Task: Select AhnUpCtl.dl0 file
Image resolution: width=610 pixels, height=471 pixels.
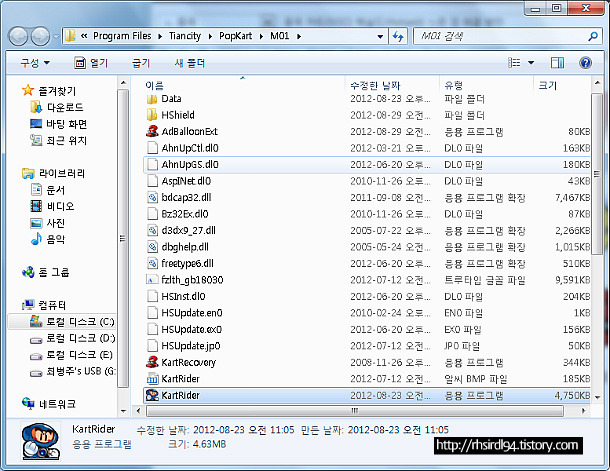Action: 368,148
